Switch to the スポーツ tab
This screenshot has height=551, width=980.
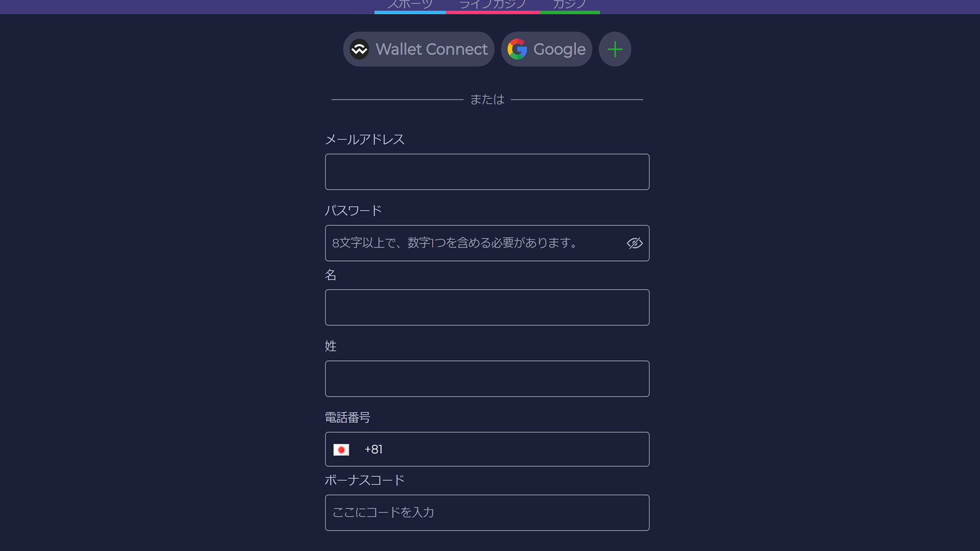tap(410, 6)
